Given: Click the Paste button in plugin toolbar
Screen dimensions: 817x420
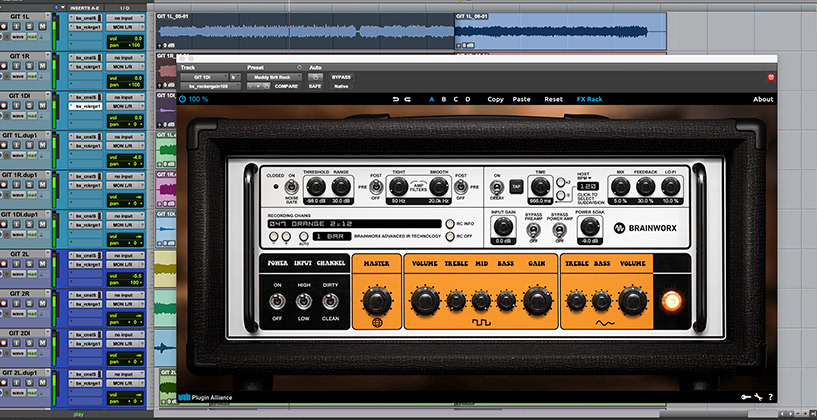Looking at the screenshot, I should 522,99.
